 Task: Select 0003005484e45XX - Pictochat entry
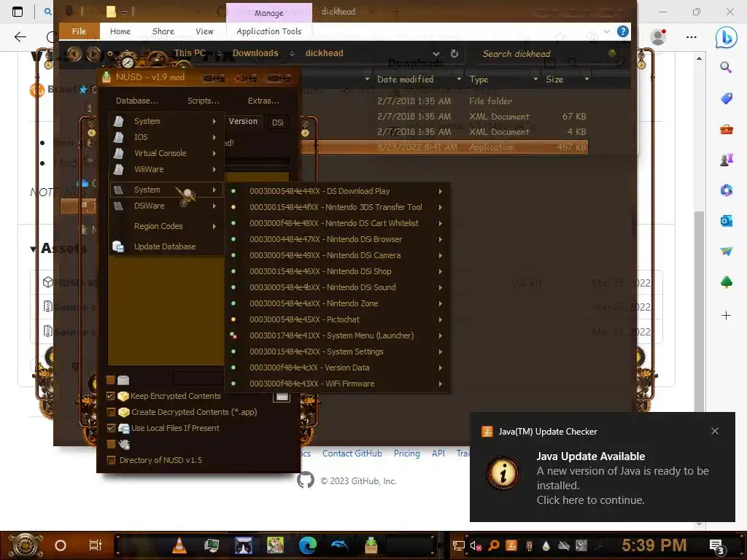click(x=337, y=319)
